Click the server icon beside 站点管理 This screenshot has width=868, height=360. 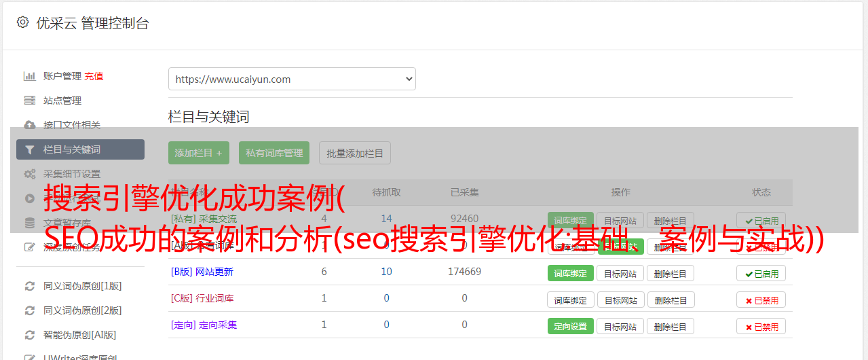(29, 101)
